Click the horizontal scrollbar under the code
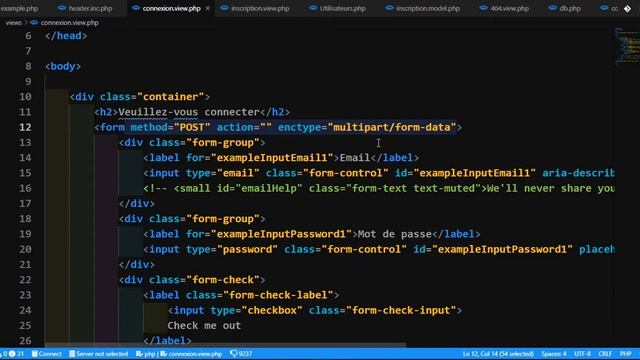The image size is (640, 360). click(x=225, y=345)
